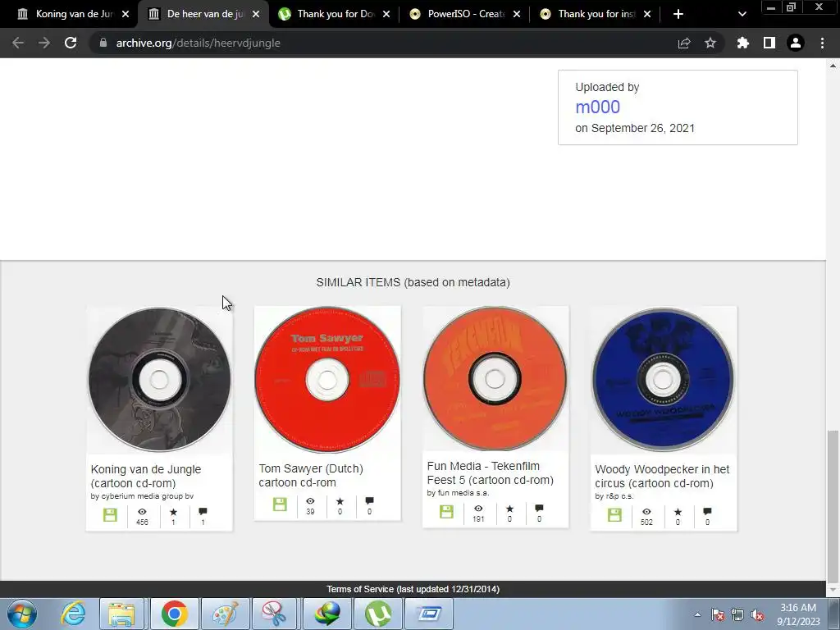The height and width of the screenshot is (630, 840).
Task: Click the site lock icon in address bar
Action: click(103, 43)
